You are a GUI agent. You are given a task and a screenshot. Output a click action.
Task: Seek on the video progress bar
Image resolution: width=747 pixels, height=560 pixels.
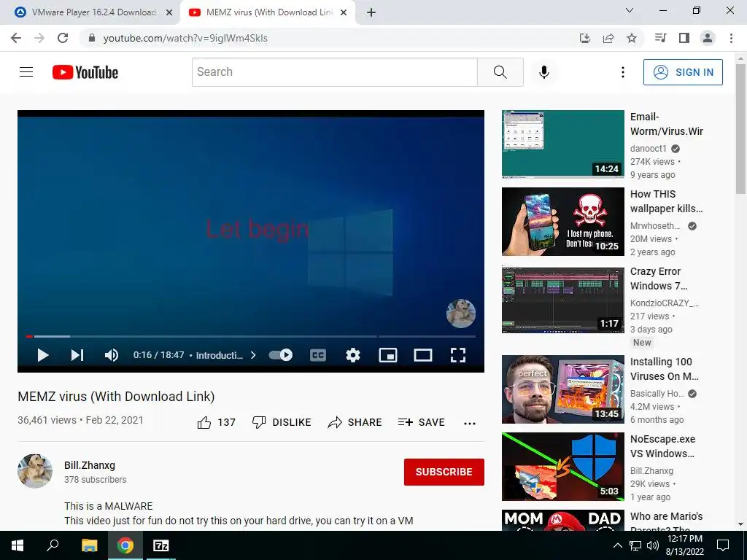[x=251, y=336]
